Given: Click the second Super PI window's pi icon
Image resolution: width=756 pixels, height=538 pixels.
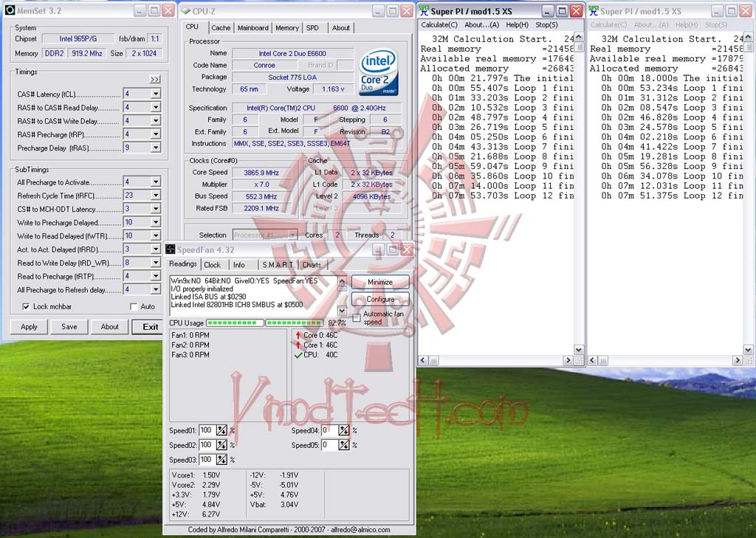Looking at the screenshot, I should tap(594, 10).
